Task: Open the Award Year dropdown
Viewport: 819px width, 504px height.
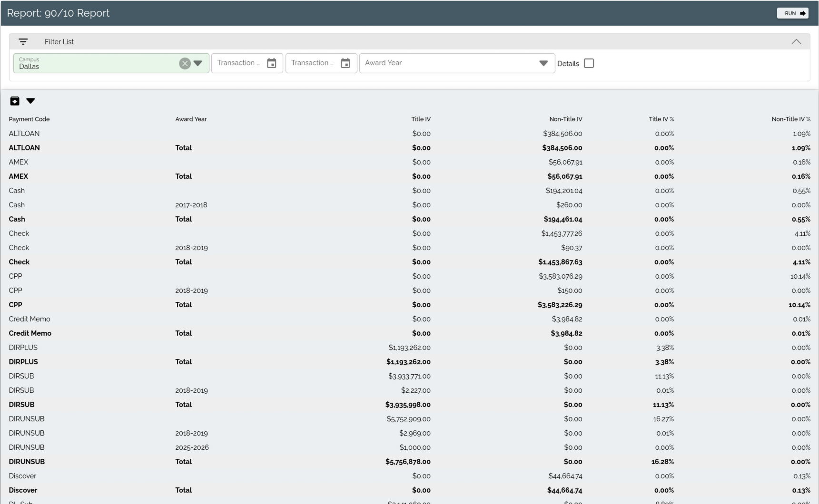Action: [x=543, y=63]
